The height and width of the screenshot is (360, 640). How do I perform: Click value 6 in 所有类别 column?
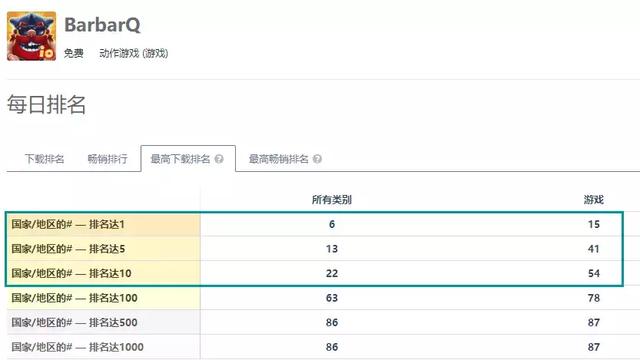[332, 224]
